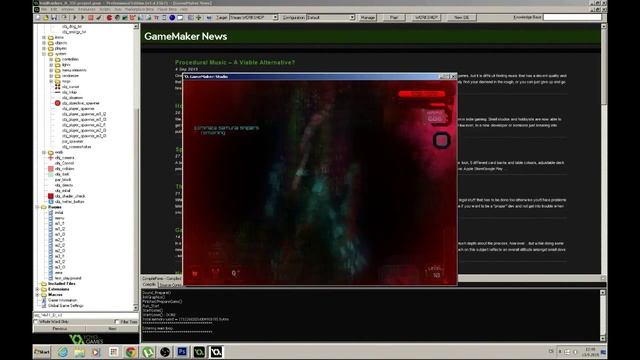Click the resource tree search input field

coord(85,315)
